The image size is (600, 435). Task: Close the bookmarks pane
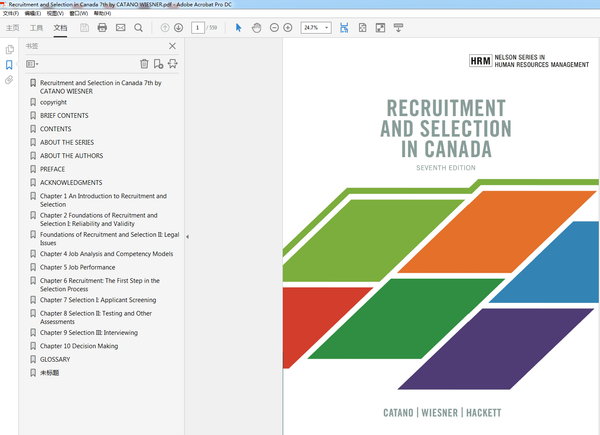pos(173,46)
